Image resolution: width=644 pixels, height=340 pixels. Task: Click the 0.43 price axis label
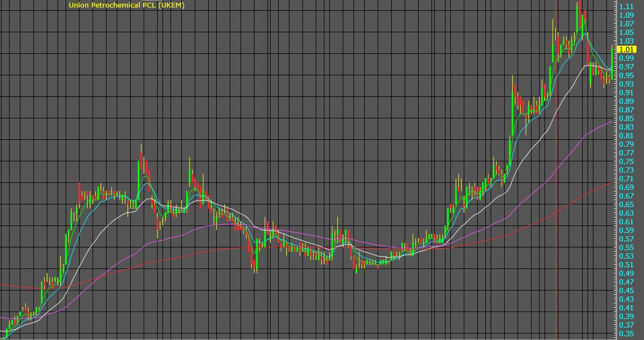(626, 299)
